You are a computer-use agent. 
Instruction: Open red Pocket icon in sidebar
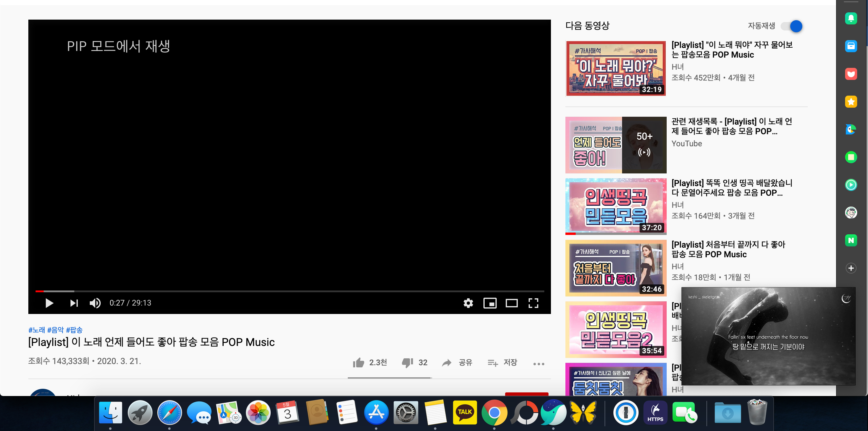[x=851, y=74]
